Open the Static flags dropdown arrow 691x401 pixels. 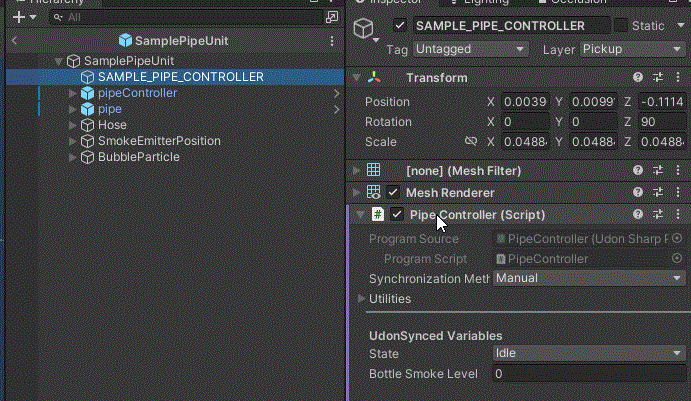[x=680, y=26]
